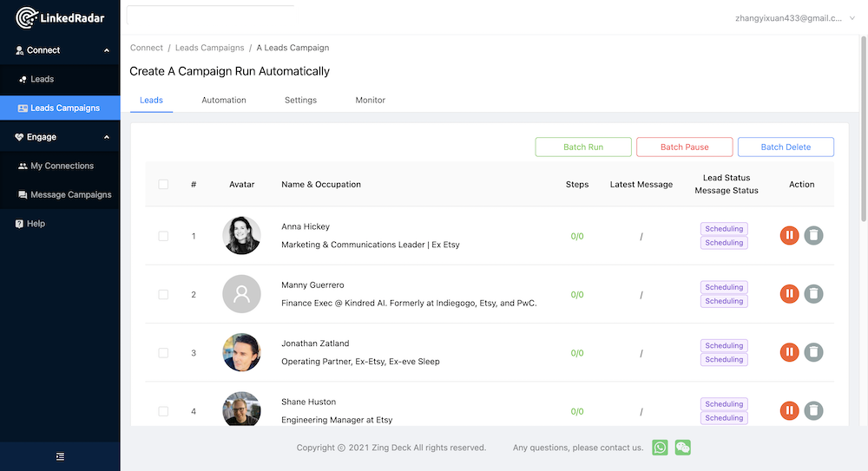Go to Connect breadcrumb link

pos(146,48)
